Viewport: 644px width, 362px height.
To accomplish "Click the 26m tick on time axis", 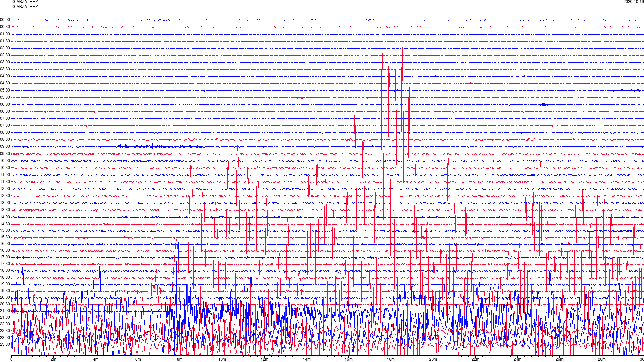I will (559, 359).
